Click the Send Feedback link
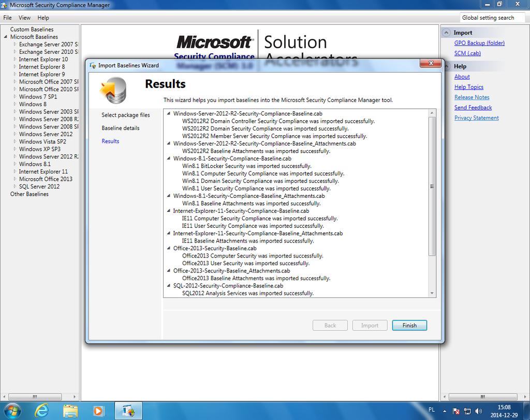Screen dimensions: 530x420 click(x=473, y=107)
